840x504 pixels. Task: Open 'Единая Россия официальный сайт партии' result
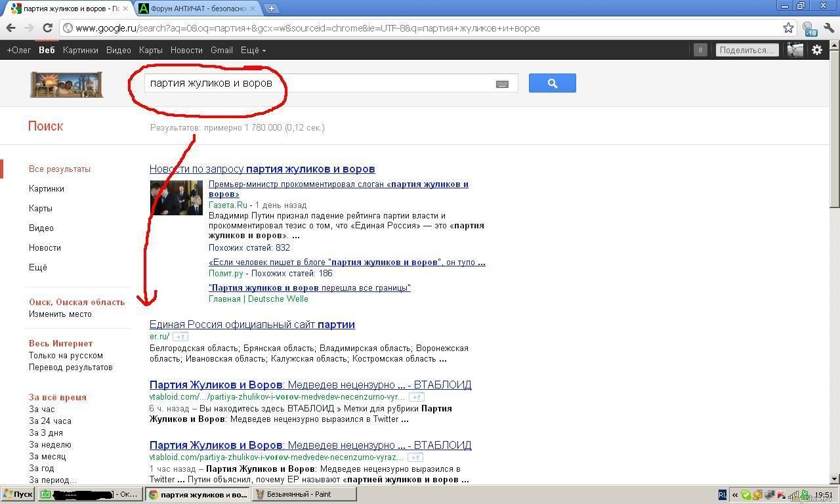252,324
